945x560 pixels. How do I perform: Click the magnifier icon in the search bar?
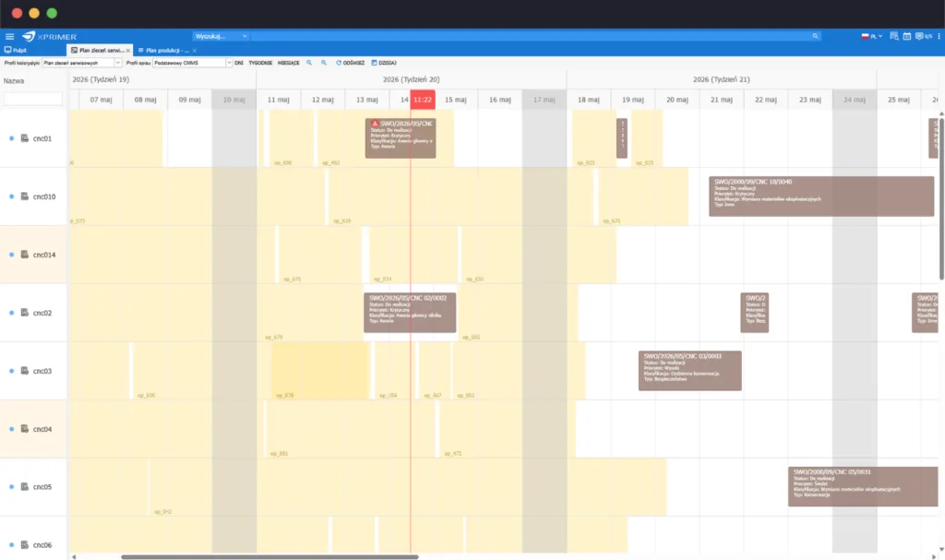click(x=815, y=36)
